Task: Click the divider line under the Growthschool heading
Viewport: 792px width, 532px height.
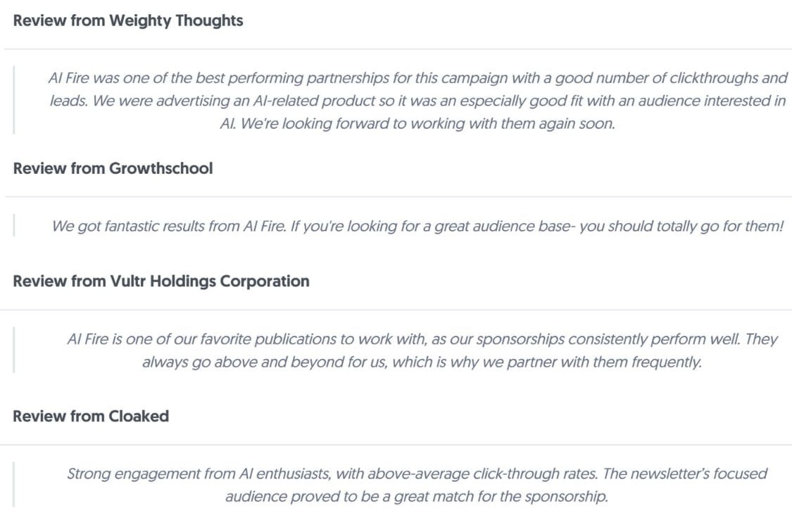Action: (398, 196)
